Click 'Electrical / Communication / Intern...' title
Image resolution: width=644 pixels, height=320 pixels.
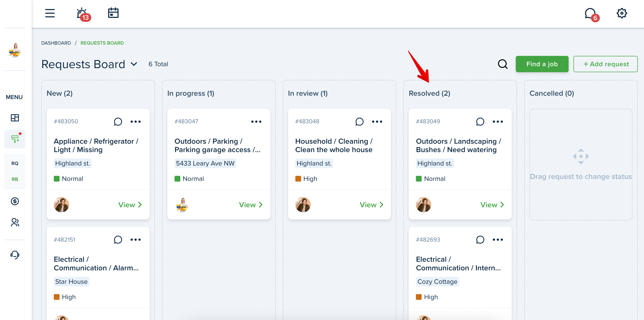458,264
